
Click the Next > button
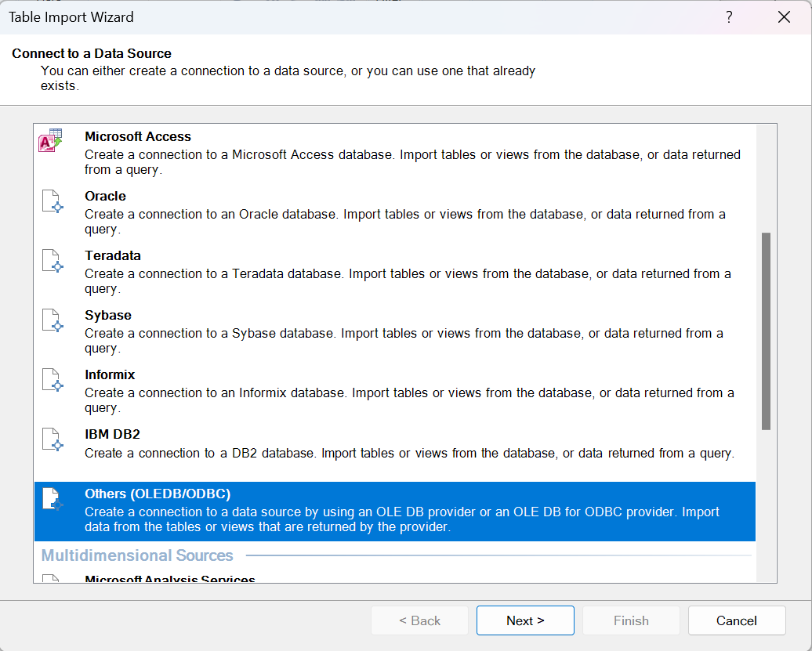click(x=525, y=620)
